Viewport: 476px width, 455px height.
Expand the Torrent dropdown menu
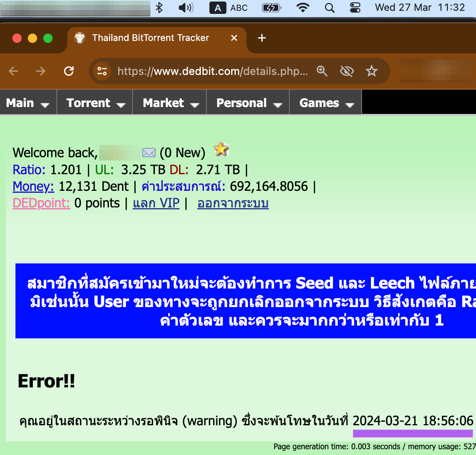tap(95, 103)
